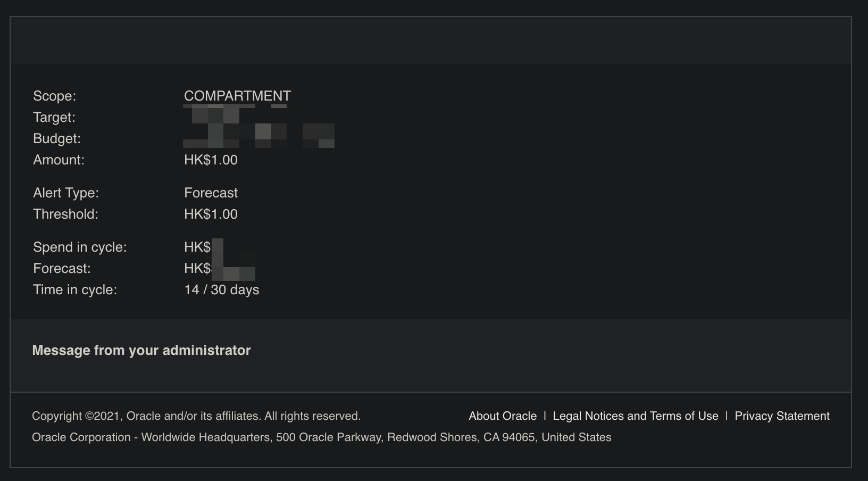Click the Message from your administrator heading
The height and width of the screenshot is (481, 868).
141,350
